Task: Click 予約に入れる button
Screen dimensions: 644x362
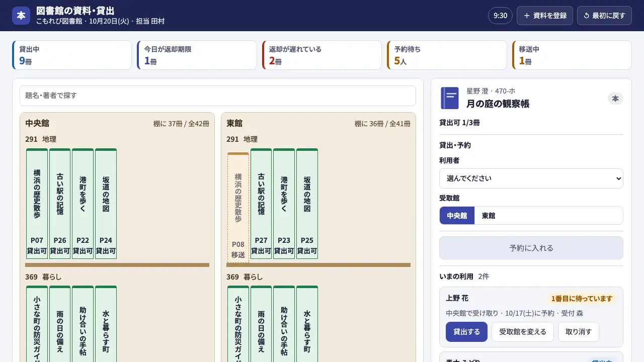Action: [x=531, y=248]
